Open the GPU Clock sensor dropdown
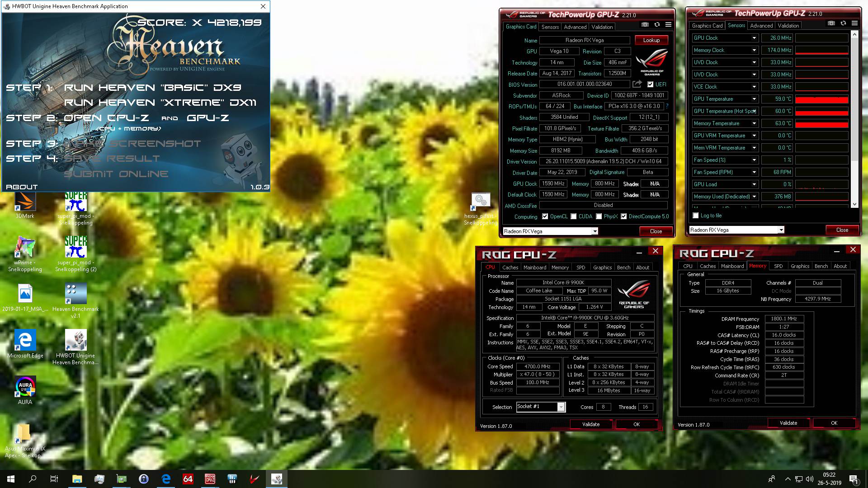 (754, 38)
